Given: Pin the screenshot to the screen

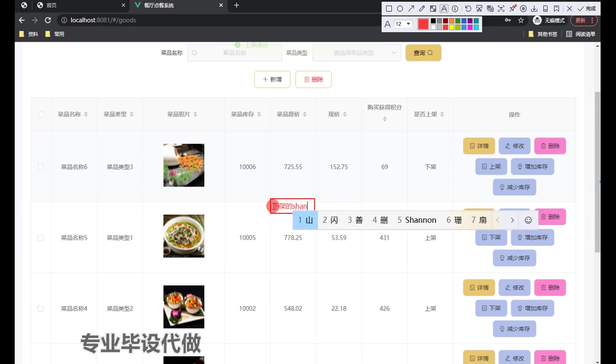Looking at the screenshot, I should 512,9.
